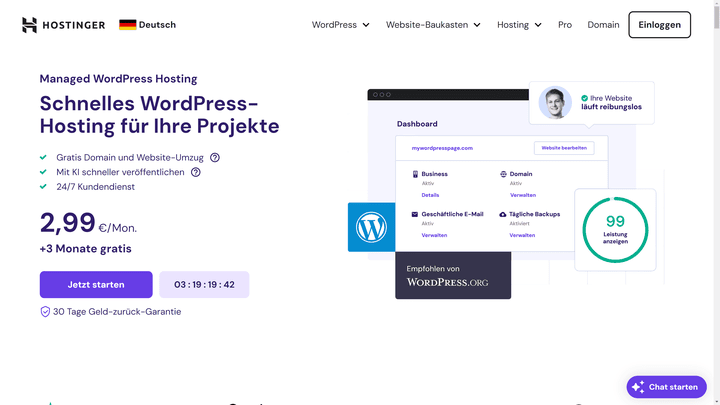The height and width of the screenshot is (405, 720).
Task: Select the shield guarantee icon
Action: [x=45, y=312]
